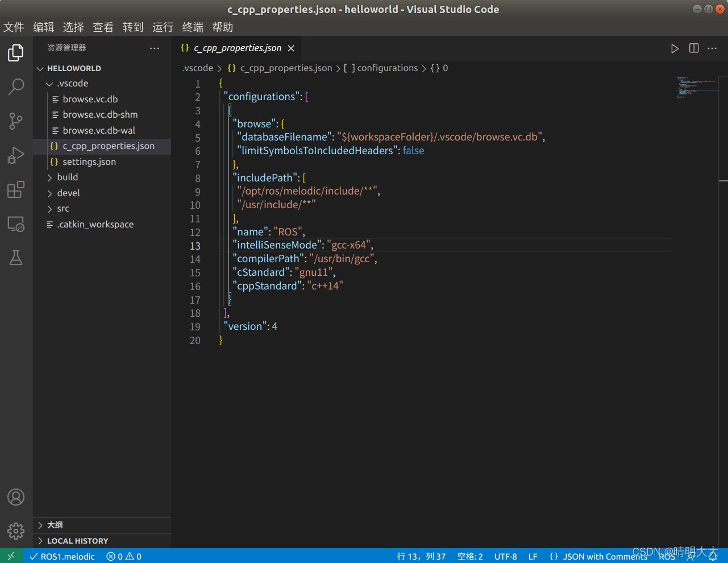The height and width of the screenshot is (563, 728).
Task: Open the Remote Explorer icon
Action: tap(16, 223)
